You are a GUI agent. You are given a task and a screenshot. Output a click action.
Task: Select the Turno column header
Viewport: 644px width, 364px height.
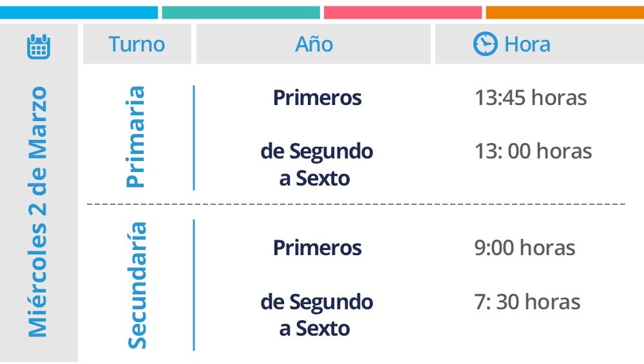click(137, 44)
